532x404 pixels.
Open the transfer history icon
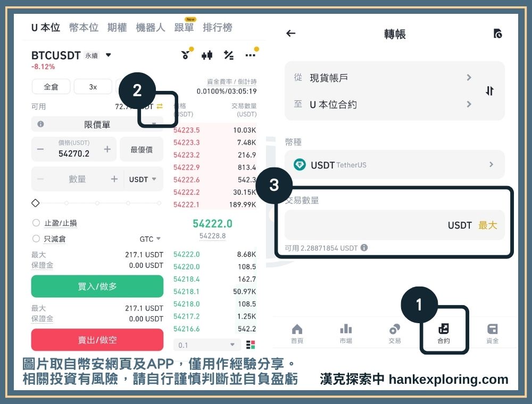tap(497, 33)
